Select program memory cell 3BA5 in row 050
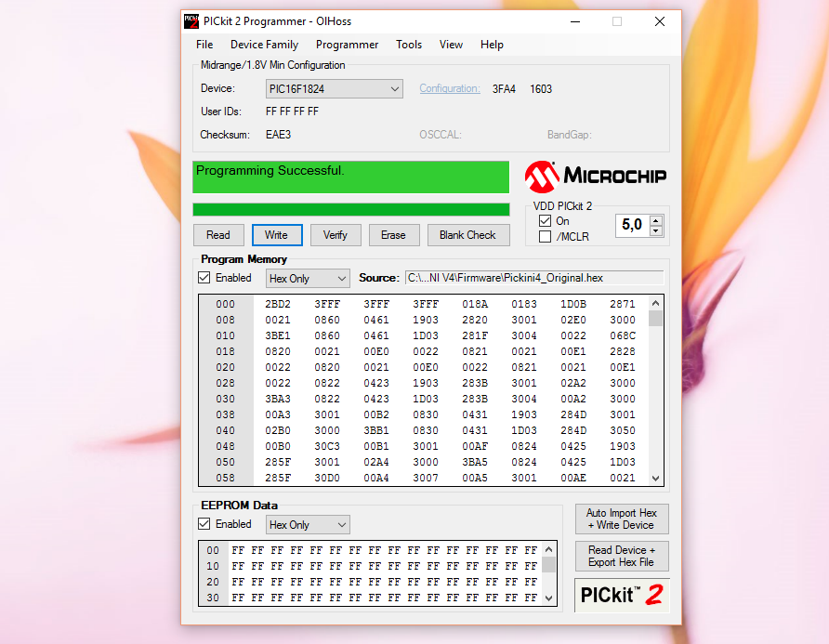The width and height of the screenshot is (829, 644). [475, 462]
